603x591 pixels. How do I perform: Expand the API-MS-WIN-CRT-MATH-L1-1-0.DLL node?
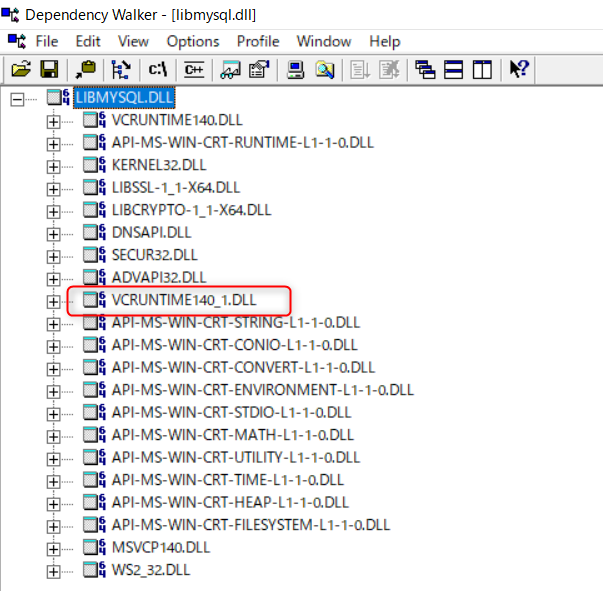(x=53, y=437)
